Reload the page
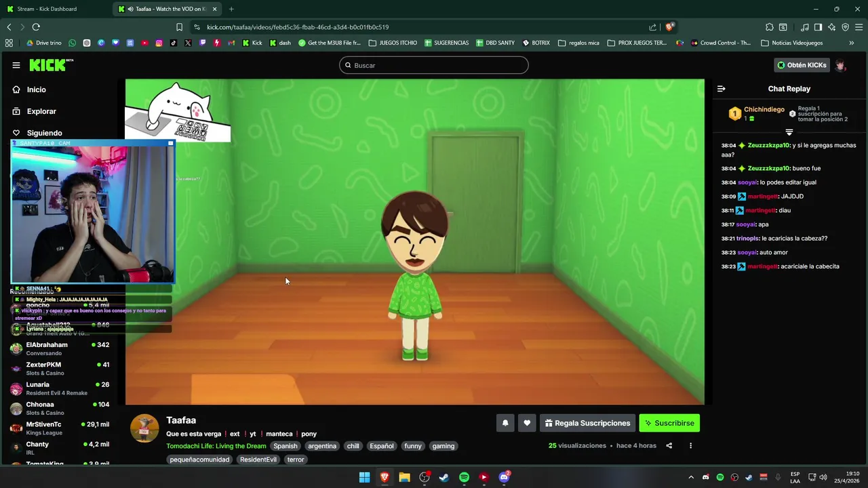This screenshot has width=868, height=488. click(36, 27)
